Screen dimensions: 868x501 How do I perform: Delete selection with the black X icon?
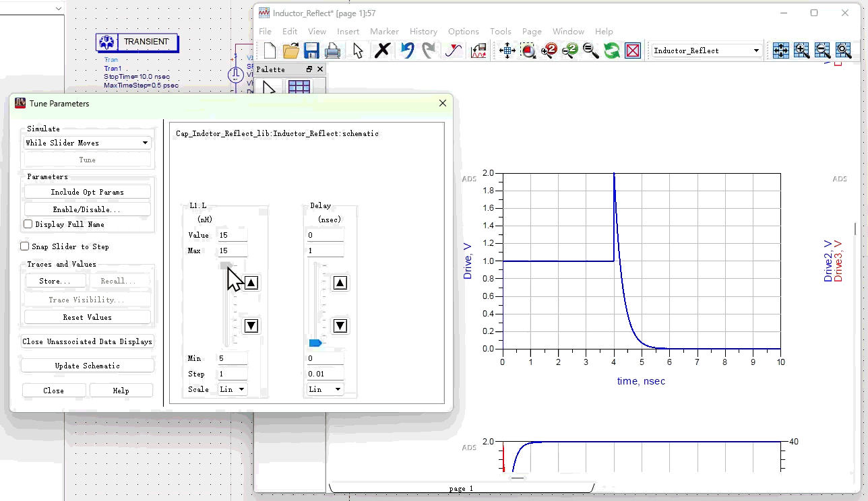(382, 51)
